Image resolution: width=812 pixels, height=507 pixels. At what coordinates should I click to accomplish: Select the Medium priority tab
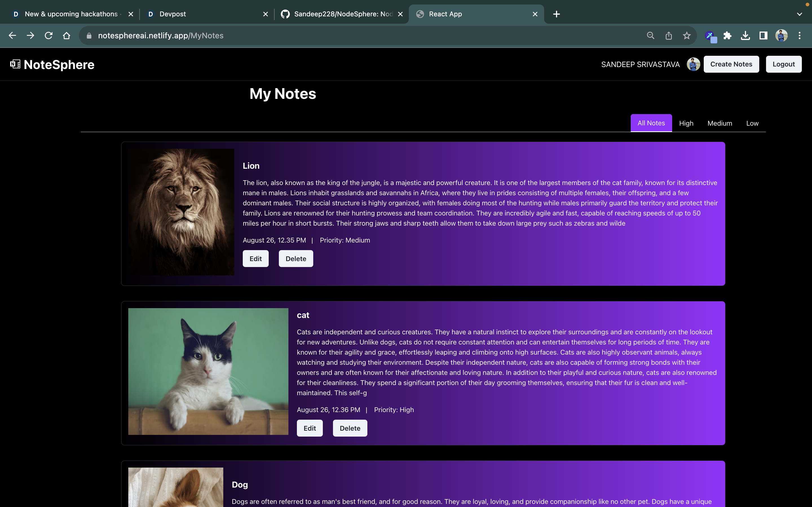point(720,123)
